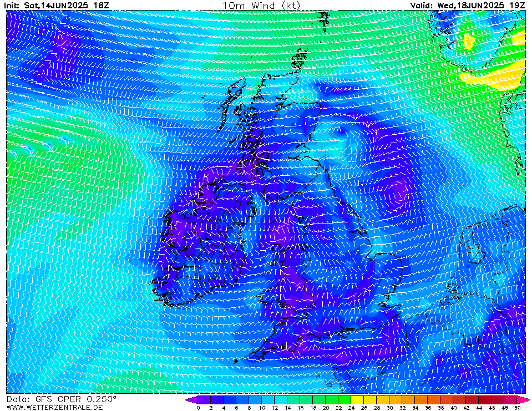Click the crimson 48–50 kt legend swatch

(x=510, y=400)
